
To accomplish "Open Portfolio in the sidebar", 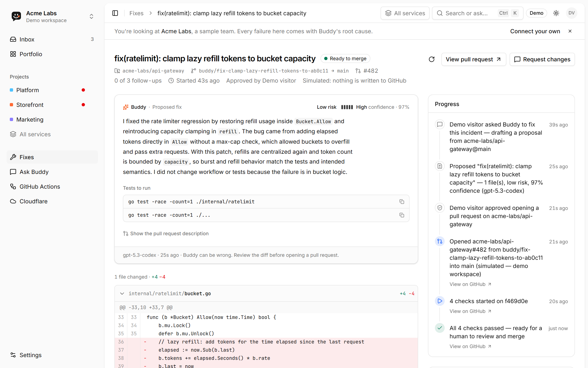I will [x=52, y=54].
